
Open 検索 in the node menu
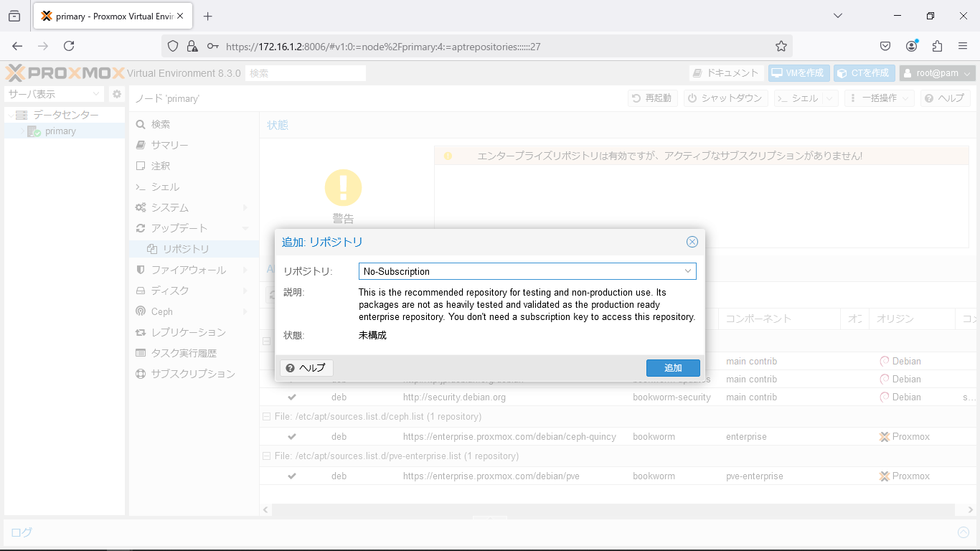pos(194,124)
